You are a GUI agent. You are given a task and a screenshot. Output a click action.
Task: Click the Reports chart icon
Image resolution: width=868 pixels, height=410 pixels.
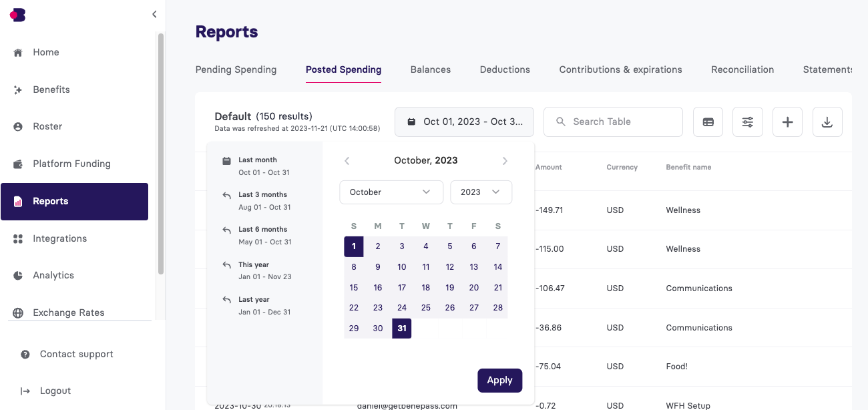coord(18,202)
